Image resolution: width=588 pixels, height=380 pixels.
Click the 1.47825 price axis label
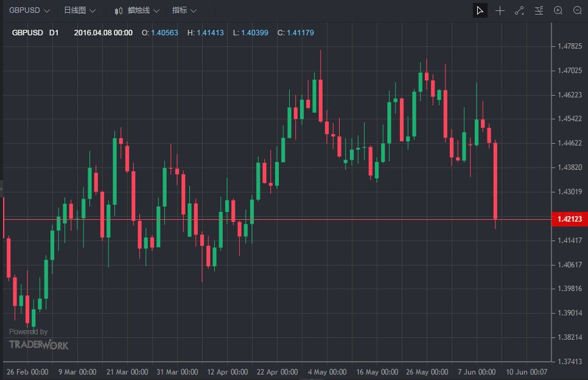click(x=570, y=46)
